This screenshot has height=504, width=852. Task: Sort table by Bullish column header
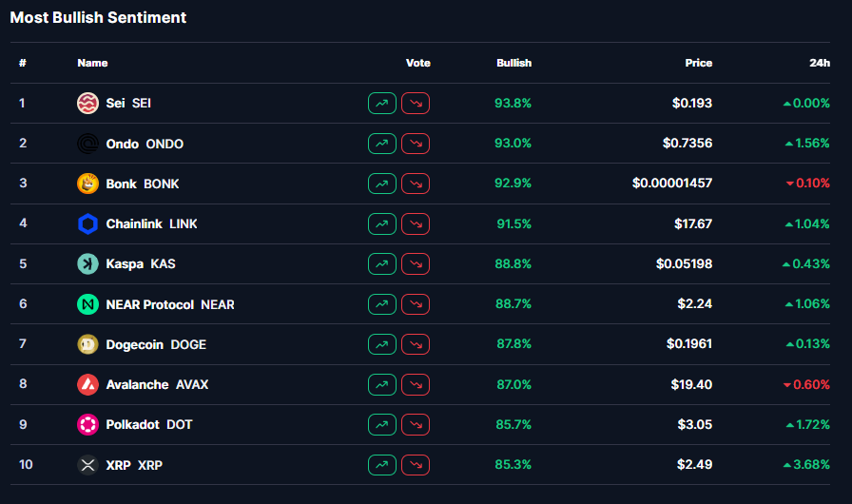pos(513,63)
